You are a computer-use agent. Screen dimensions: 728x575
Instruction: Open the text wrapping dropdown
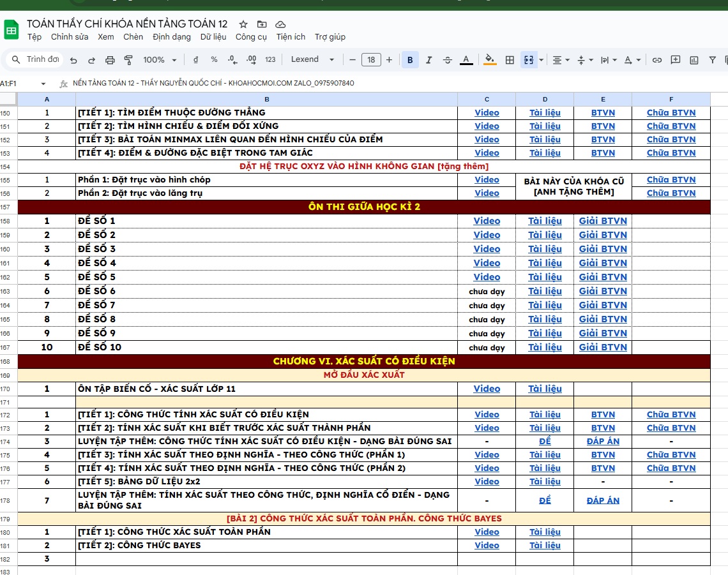609,60
